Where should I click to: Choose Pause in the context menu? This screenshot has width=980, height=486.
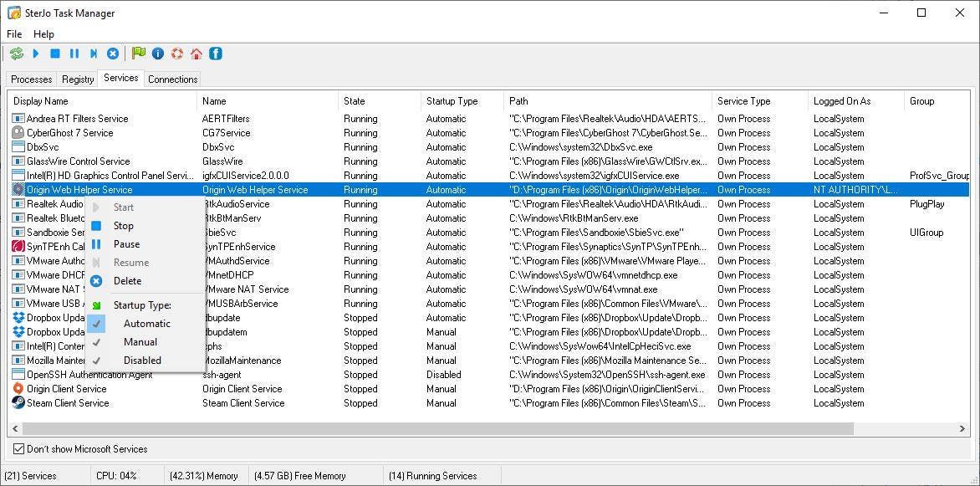(x=127, y=244)
